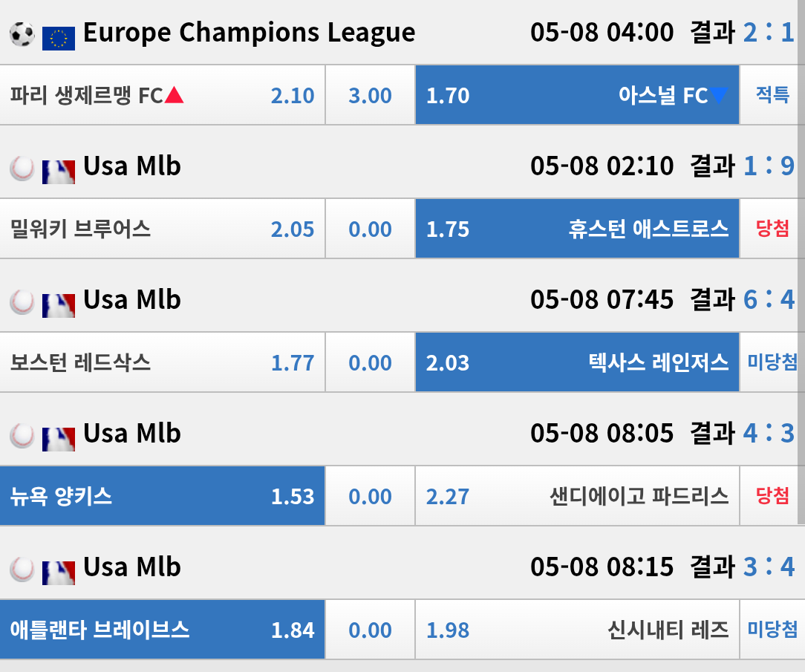Pick 밀워키 브루어스 at odds 2.05
The height and width of the screenshot is (672, 805).
162,229
